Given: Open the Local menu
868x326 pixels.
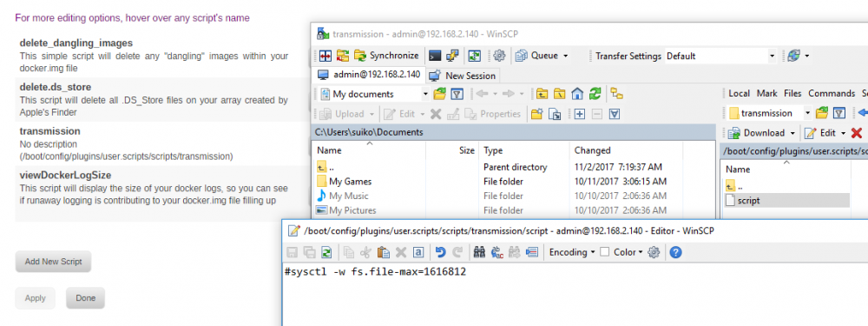Looking at the screenshot, I should pos(739,93).
